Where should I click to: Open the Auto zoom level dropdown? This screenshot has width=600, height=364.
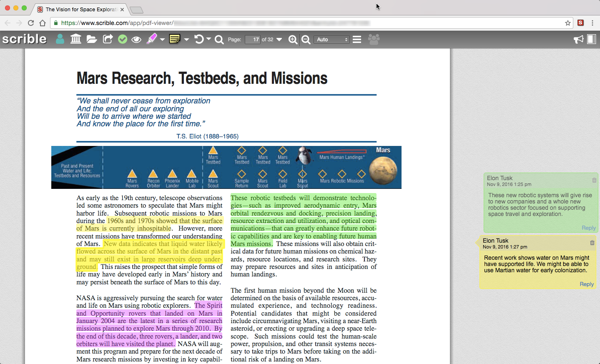click(331, 40)
